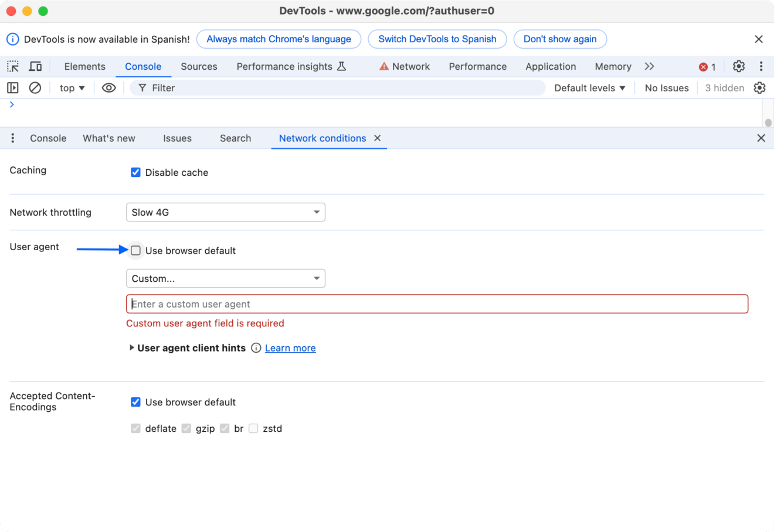Open drawer three-dot more tools menu

tap(12, 138)
